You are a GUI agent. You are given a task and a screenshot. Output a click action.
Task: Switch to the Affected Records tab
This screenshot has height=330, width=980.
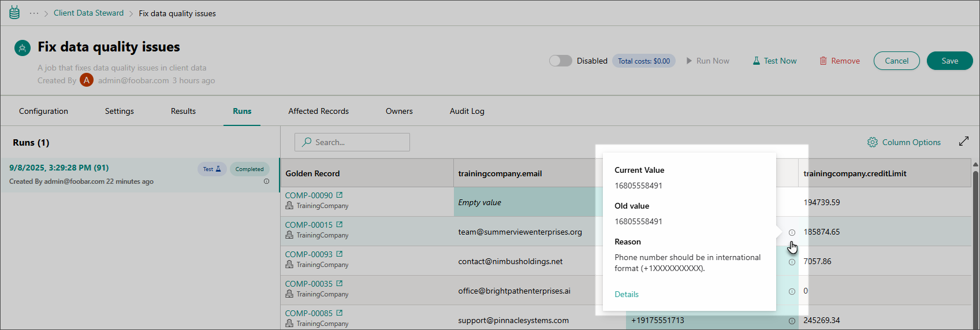tap(318, 111)
